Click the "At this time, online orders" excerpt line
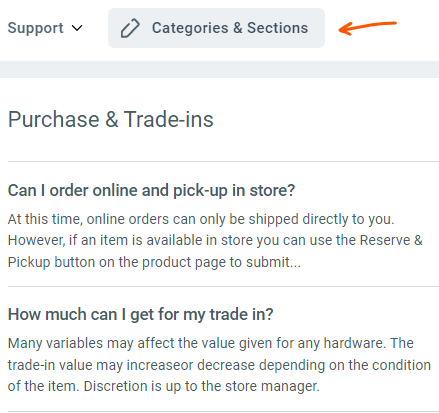The width and height of the screenshot is (439, 413). [x=201, y=219]
